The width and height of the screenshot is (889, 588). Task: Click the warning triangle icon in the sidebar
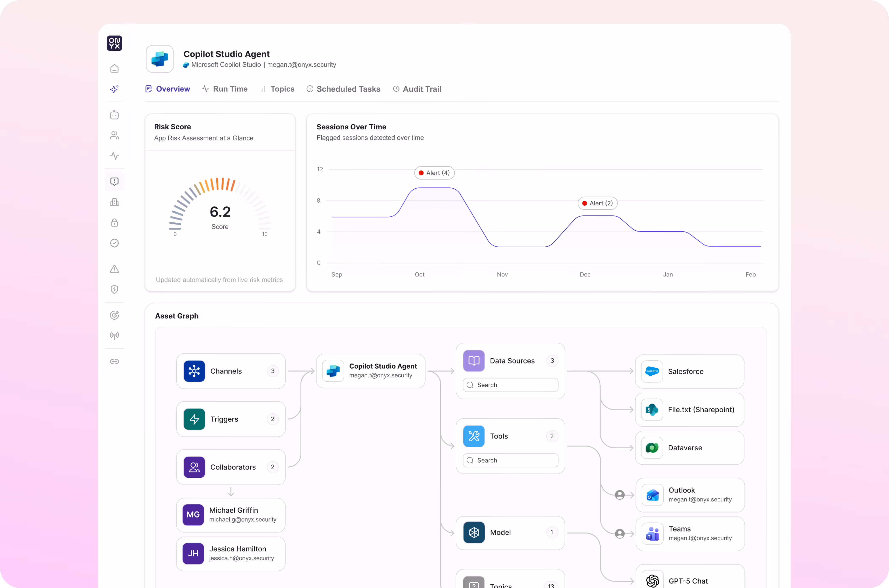pos(114,269)
